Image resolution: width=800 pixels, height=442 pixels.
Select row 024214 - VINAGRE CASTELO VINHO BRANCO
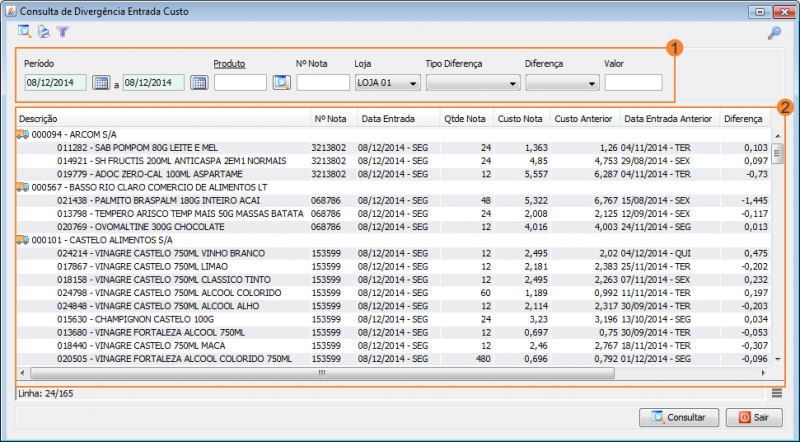point(393,253)
